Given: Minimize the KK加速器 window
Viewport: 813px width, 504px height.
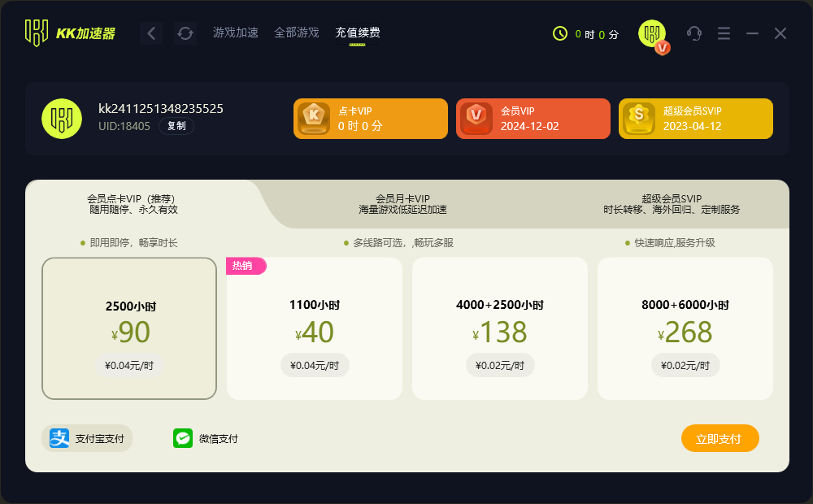Looking at the screenshot, I should (x=752, y=33).
